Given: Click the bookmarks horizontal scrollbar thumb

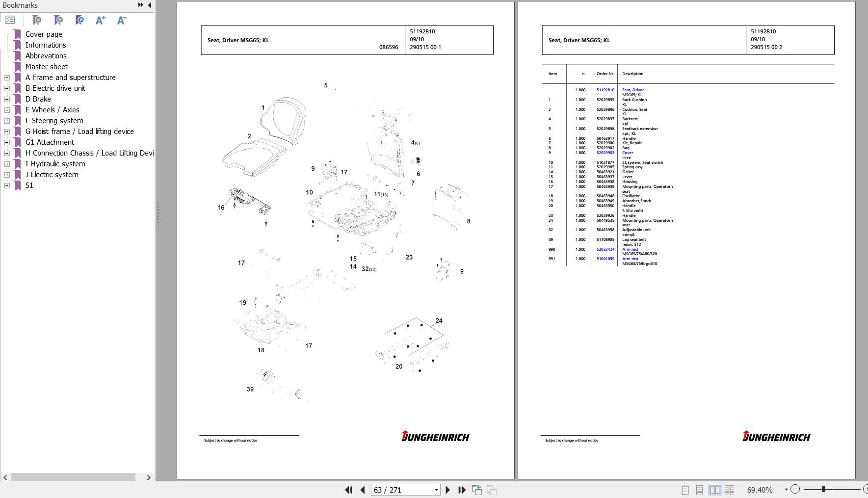Looking at the screenshot, I should (x=73, y=477).
